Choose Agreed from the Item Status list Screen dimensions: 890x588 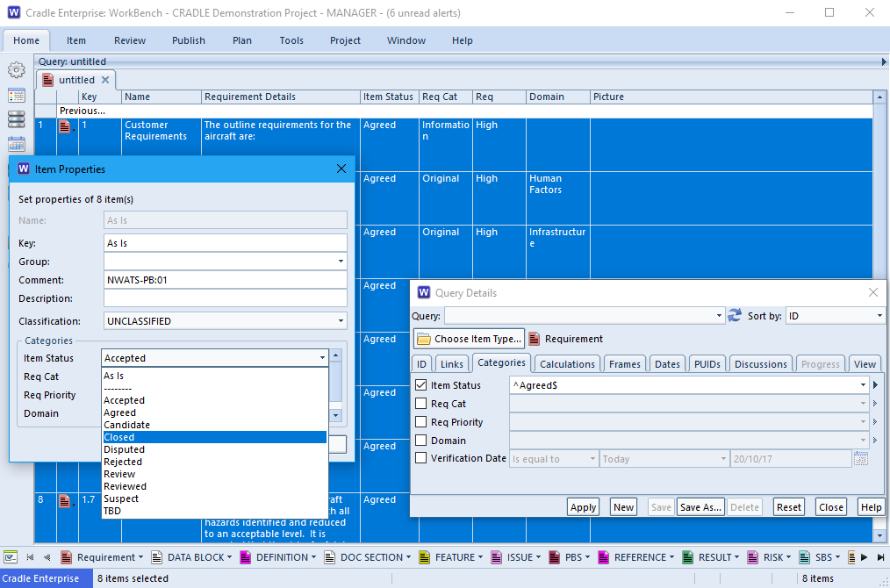[214, 412]
